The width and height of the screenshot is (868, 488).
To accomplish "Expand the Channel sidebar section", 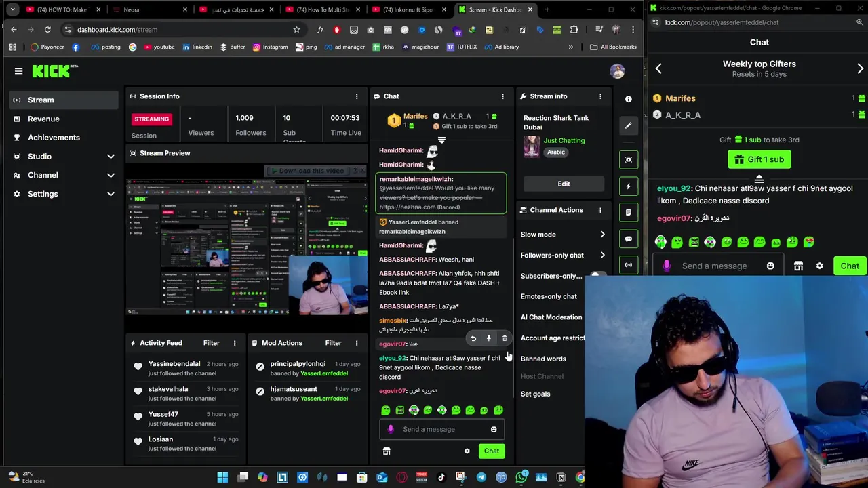I will point(111,175).
